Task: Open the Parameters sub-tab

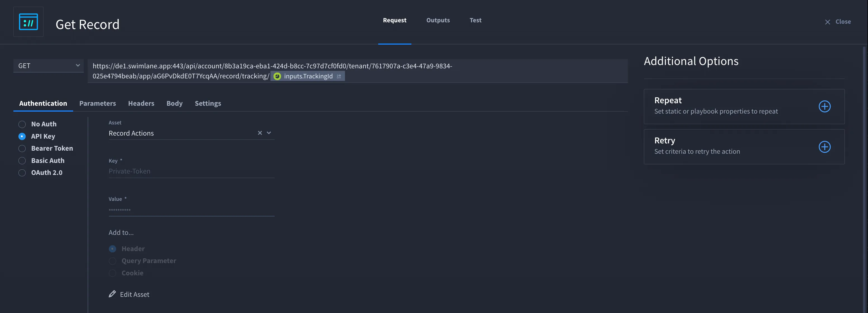Action: (x=98, y=103)
